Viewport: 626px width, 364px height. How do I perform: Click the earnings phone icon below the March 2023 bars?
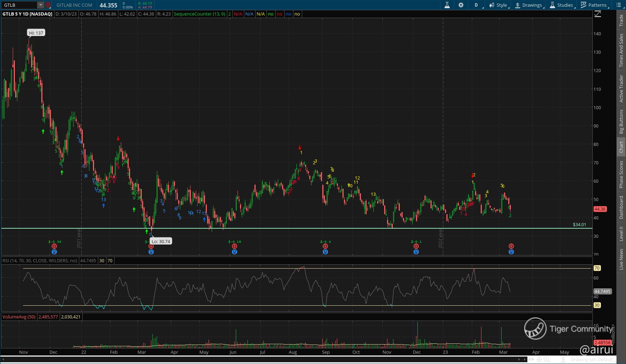tap(511, 246)
